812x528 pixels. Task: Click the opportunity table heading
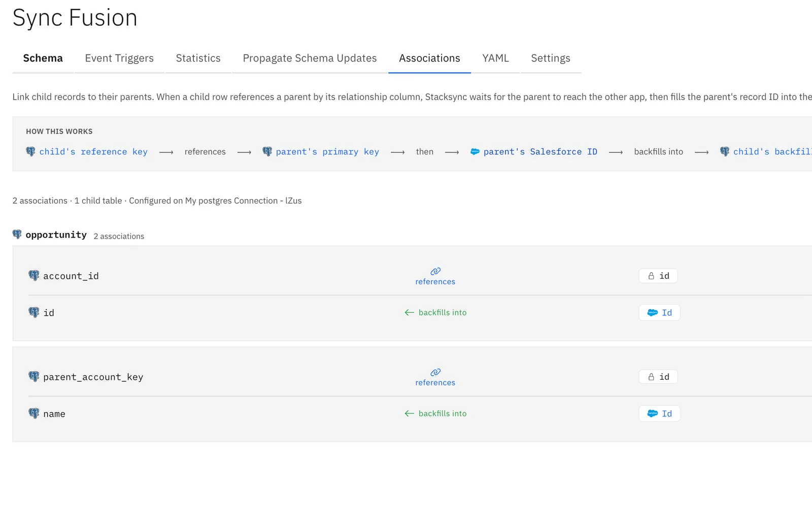click(56, 235)
